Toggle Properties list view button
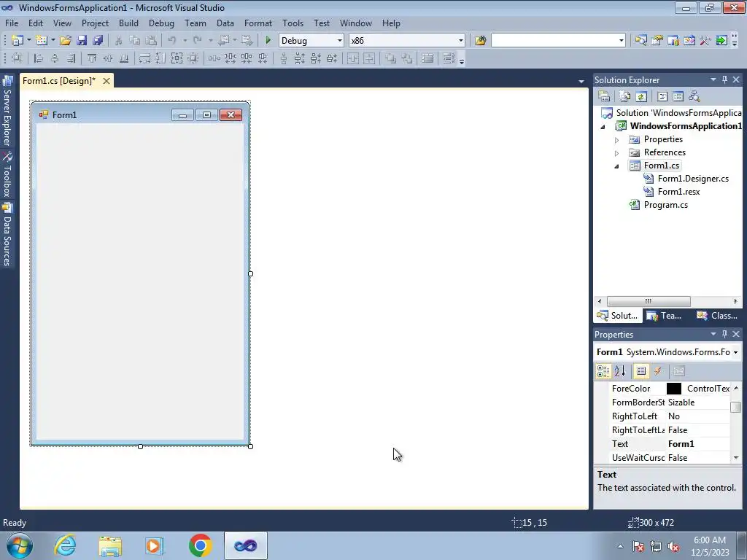This screenshot has width=747, height=560. [641, 371]
